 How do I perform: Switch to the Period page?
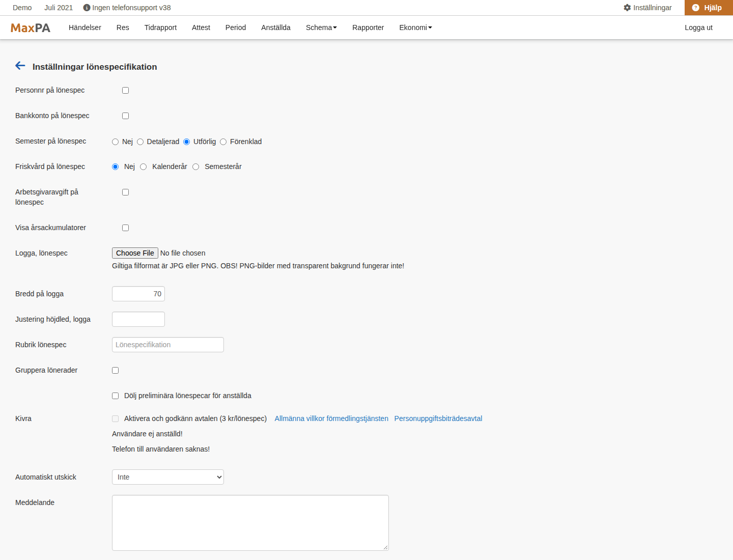[236, 27]
